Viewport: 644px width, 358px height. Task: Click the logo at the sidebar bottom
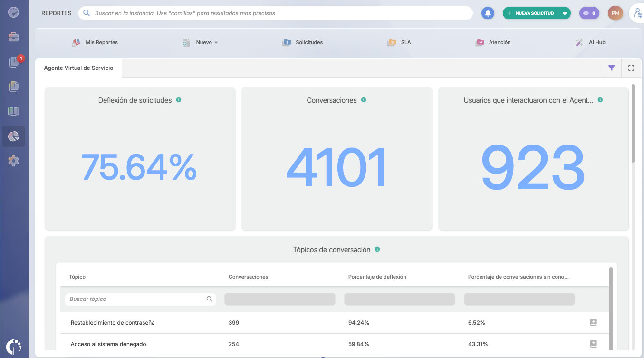14,346
